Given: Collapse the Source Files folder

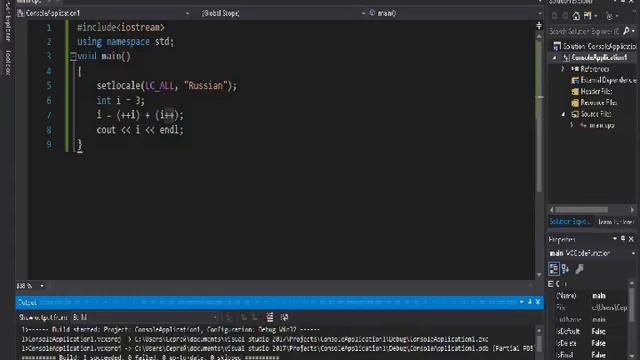Looking at the screenshot, I should [x=563, y=114].
